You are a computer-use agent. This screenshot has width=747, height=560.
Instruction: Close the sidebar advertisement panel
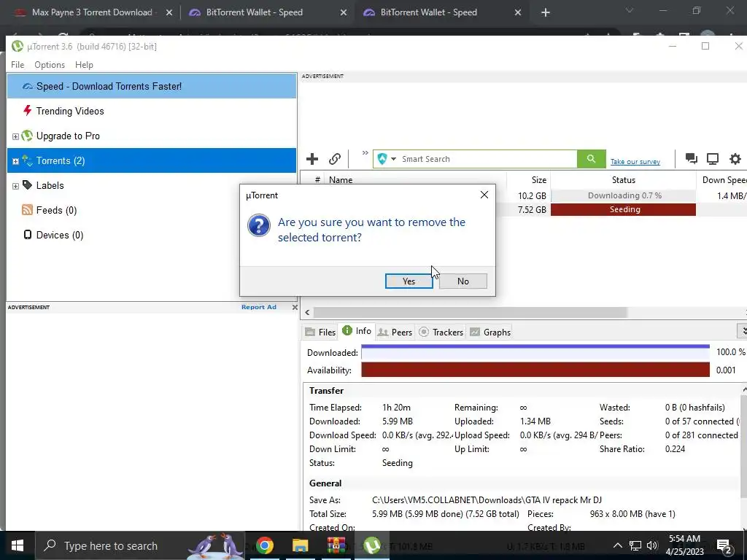click(295, 307)
